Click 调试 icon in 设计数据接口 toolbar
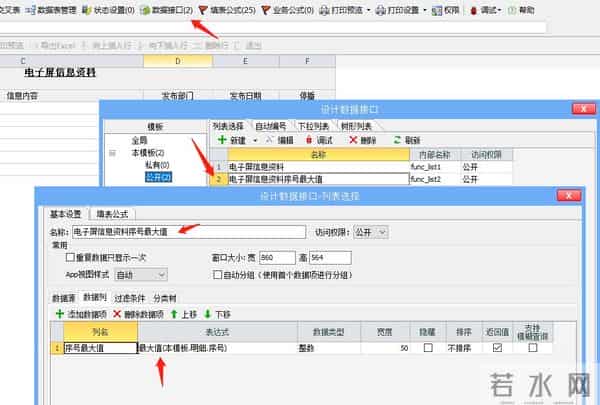The height and width of the screenshot is (405, 600). click(x=309, y=140)
